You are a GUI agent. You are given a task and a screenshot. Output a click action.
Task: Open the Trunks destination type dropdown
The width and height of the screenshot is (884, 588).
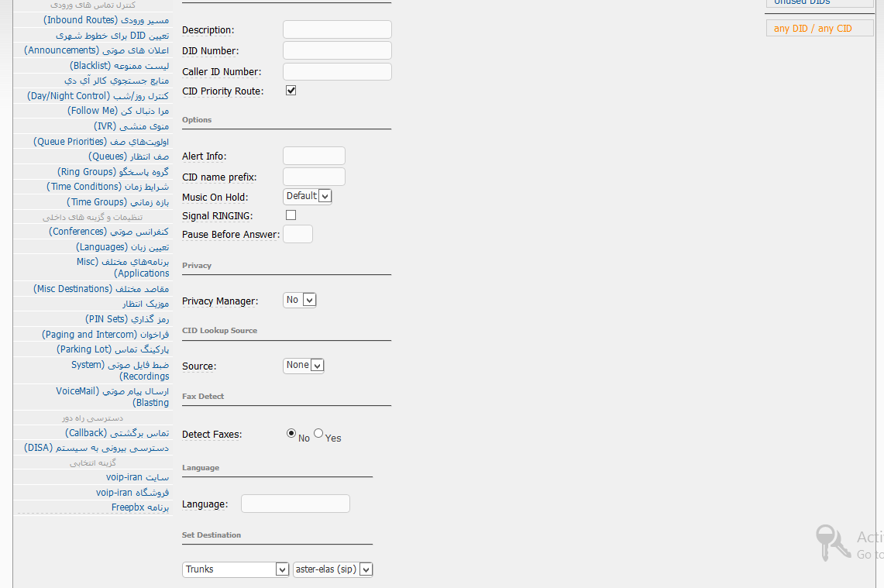236,569
